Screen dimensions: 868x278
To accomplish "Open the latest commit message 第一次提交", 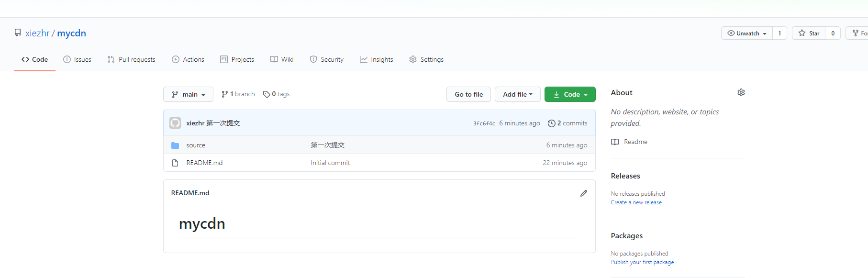I will (223, 123).
